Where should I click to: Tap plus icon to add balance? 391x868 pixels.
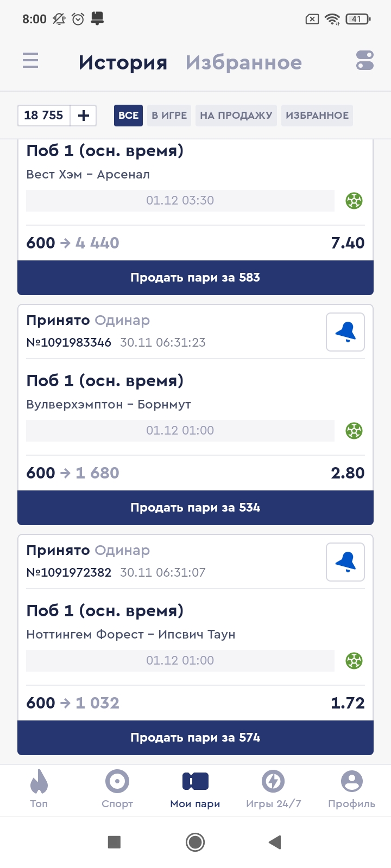[x=84, y=116]
